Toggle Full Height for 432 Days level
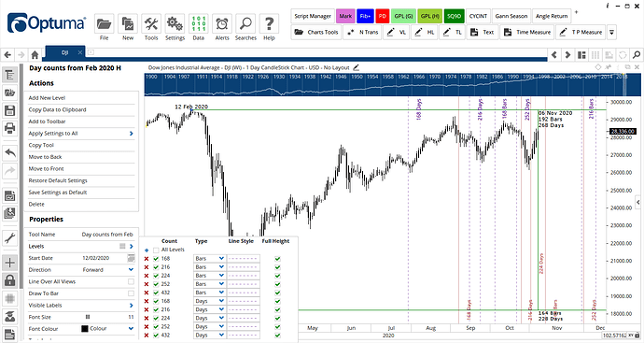 pyautogui.click(x=277, y=336)
